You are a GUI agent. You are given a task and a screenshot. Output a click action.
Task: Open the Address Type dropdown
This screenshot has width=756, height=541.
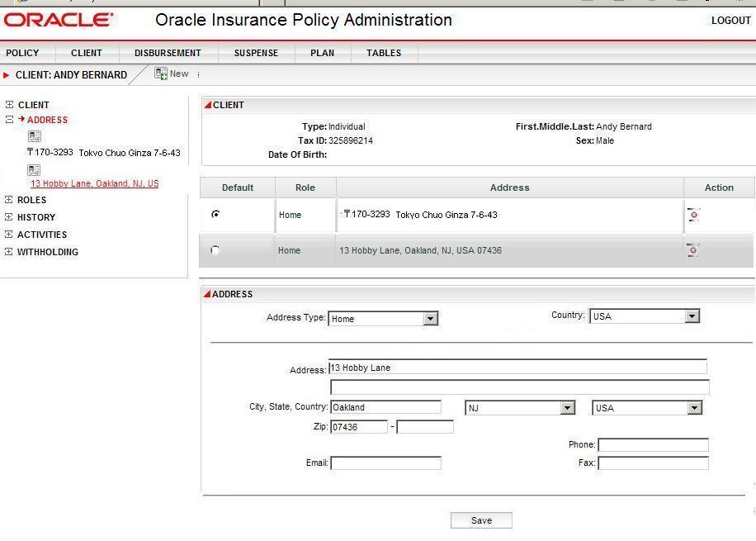coord(431,319)
